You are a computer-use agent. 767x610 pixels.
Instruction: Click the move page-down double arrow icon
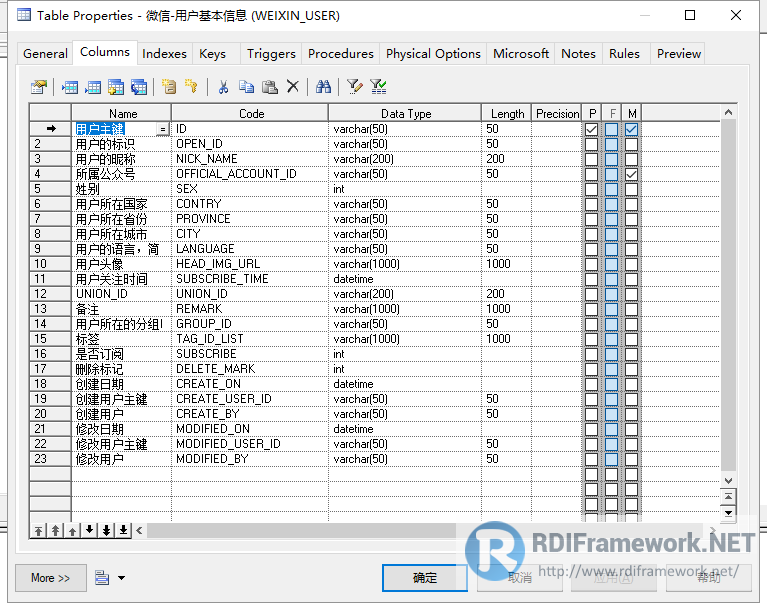(x=107, y=530)
